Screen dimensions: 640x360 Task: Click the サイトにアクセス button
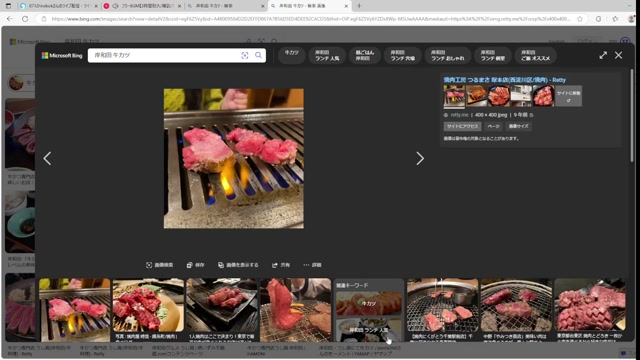tap(462, 126)
